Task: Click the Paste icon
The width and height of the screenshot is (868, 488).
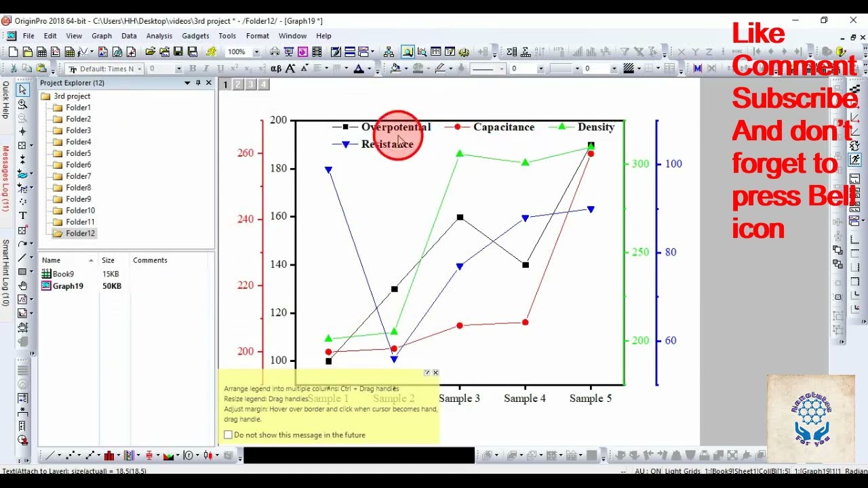Action: coord(41,68)
